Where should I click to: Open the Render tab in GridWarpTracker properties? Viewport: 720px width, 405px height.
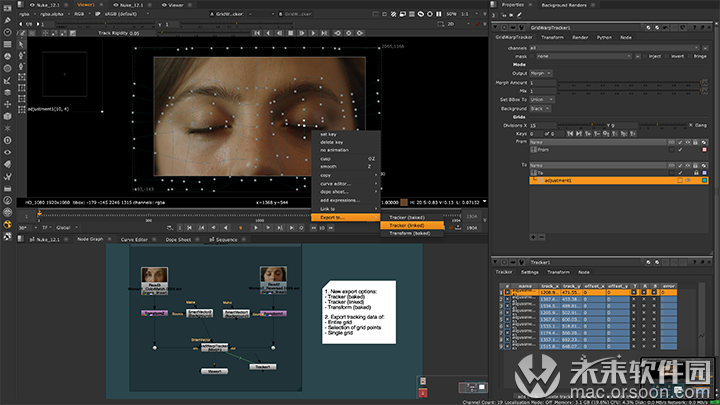(580, 37)
